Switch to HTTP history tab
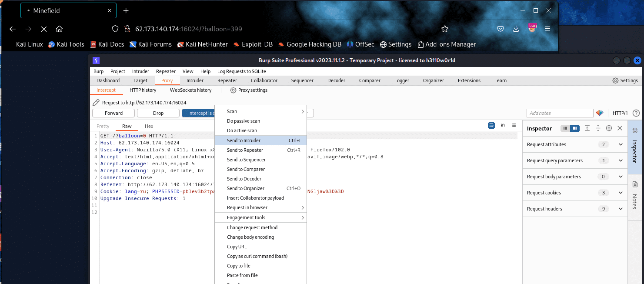Image resolution: width=644 pixels, height=284 pixels. [x=143, y=90]
